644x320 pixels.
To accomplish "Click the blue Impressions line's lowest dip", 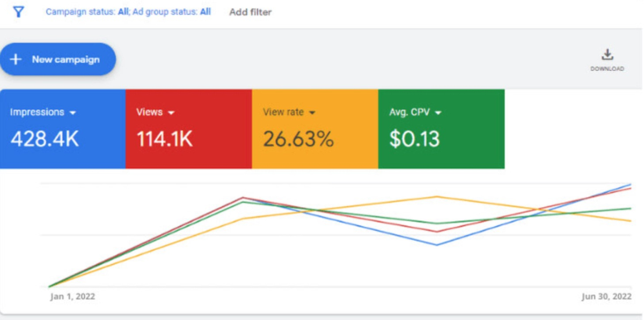I will click(x=437, y=245).
